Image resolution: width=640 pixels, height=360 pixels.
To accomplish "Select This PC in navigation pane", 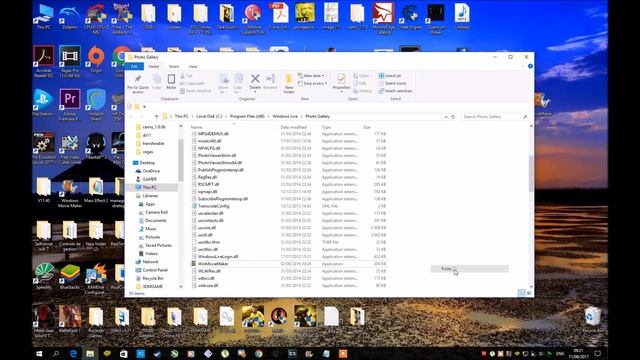I will [150, 187].
